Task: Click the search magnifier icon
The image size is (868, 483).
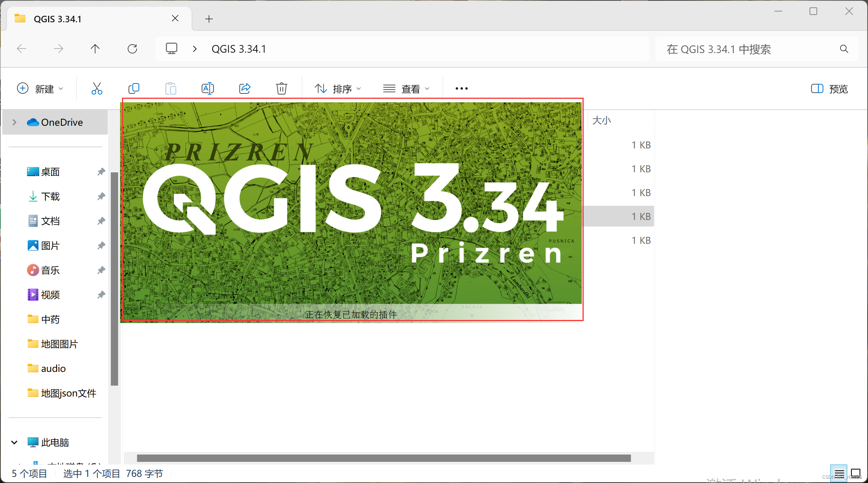Action: (x=844, y=49)
